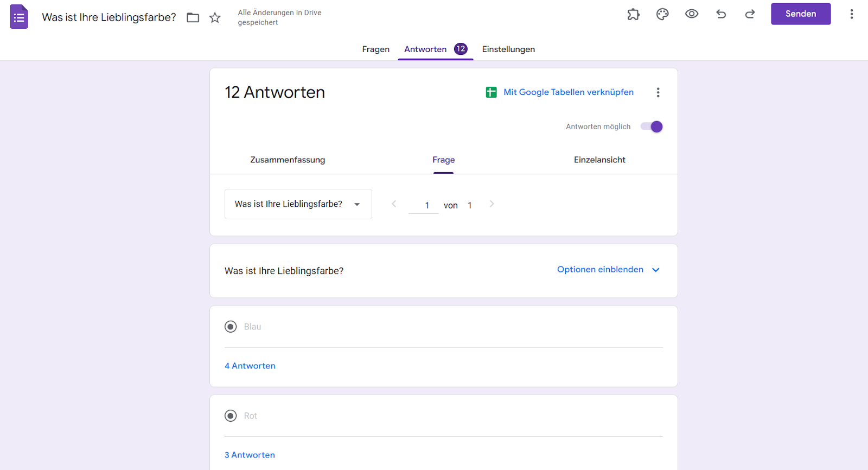This screenshot has width=868, height=470.
Task: Redo the last change
Action: click(x=750, y=14)
